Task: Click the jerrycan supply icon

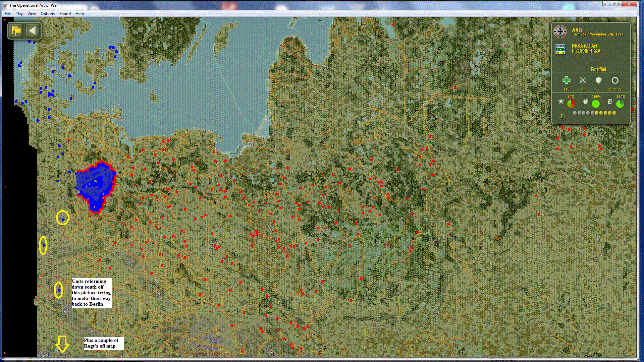Action: click(x=610, y=101)
